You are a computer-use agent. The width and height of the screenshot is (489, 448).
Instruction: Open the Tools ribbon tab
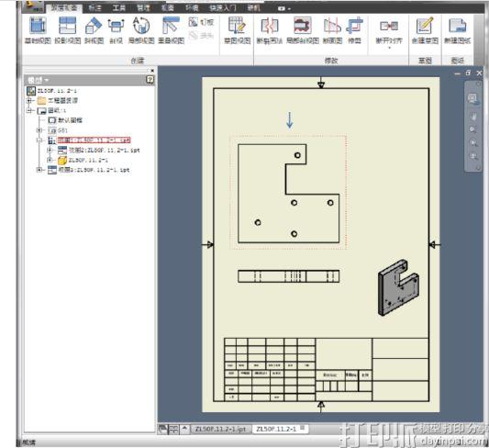point(119,7)
